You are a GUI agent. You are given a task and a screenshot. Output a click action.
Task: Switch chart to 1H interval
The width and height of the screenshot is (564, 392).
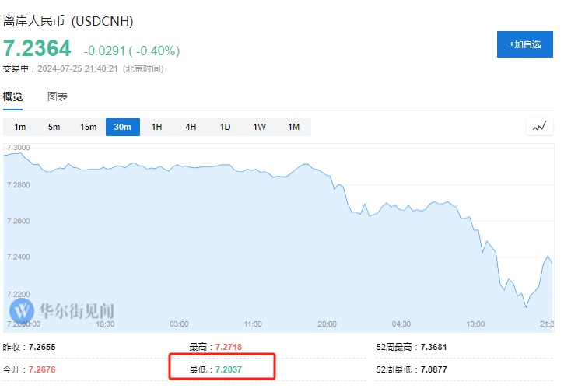pos(156,127)
